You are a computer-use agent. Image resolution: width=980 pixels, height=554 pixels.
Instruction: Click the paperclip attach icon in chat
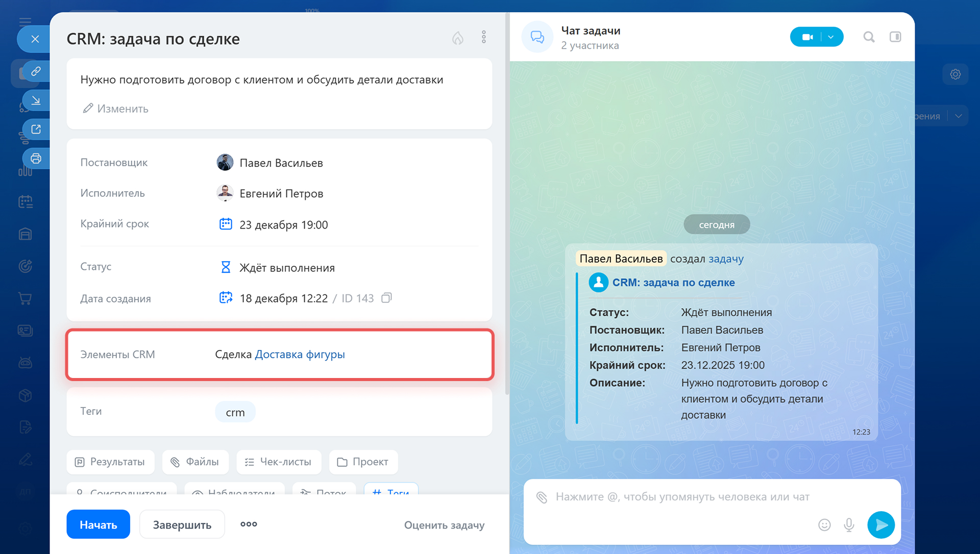pos(542,497)
